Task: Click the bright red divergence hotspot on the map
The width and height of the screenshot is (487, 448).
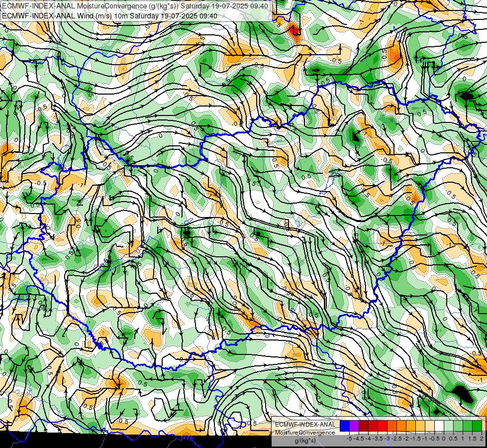Action: [x=294, y=31]
